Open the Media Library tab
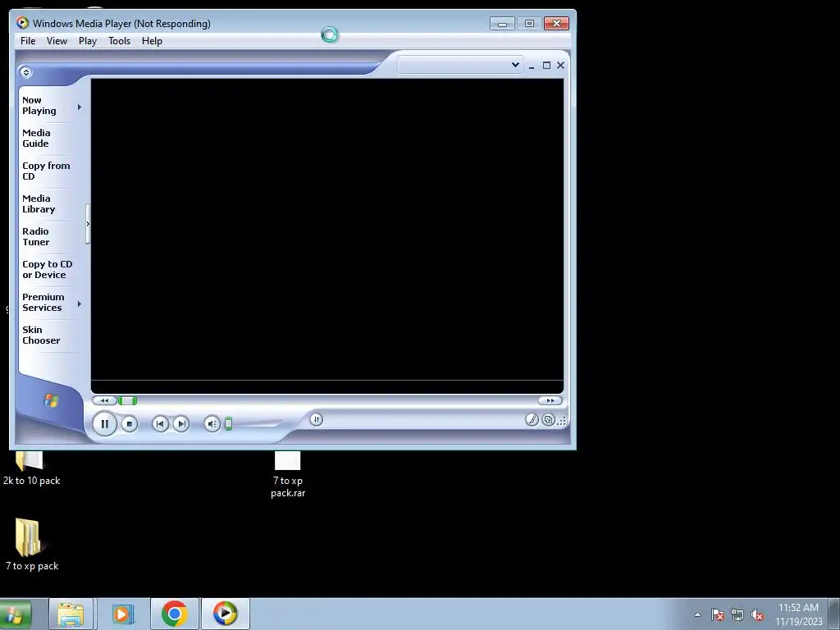 click(39, 203)
